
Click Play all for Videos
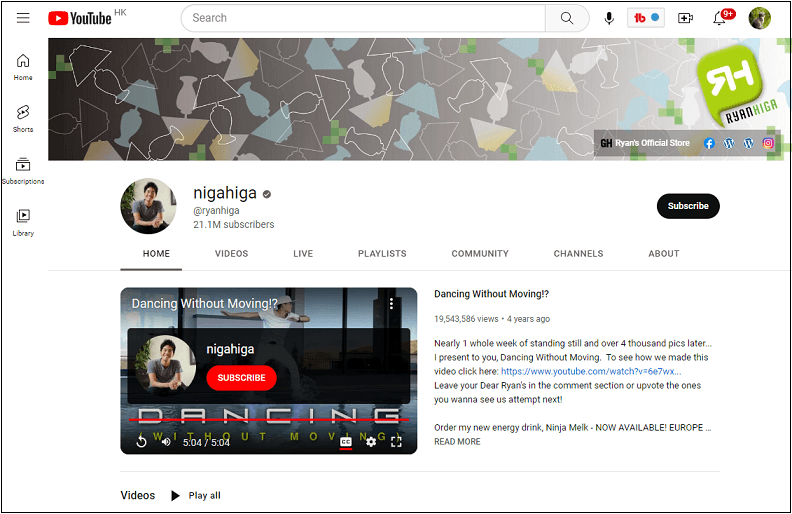click(x=196, y=495)
